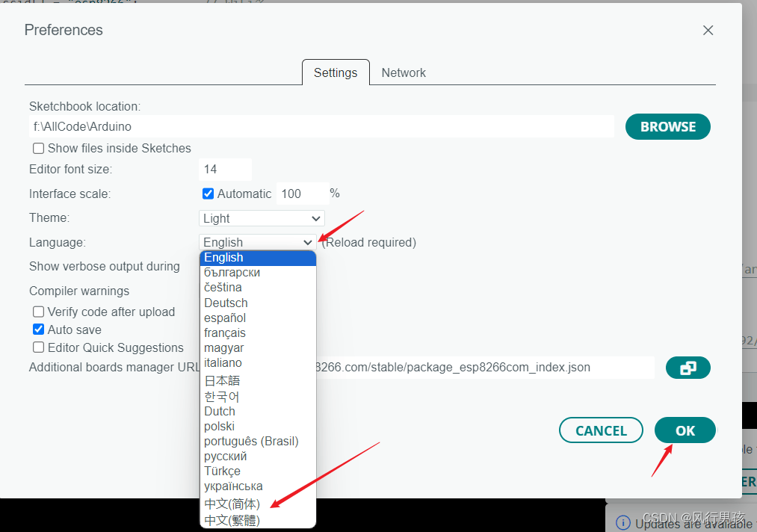The height and width of the screenshot is (532, 757).
Task: Open the Additional boards manager URLs editor icon
Action: tap(688, 368)
